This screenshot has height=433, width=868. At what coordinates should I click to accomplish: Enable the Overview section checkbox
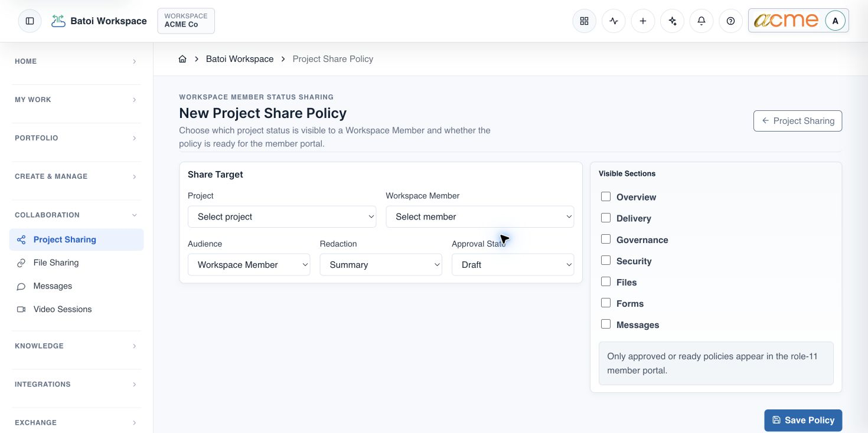(x=606, y=196)
